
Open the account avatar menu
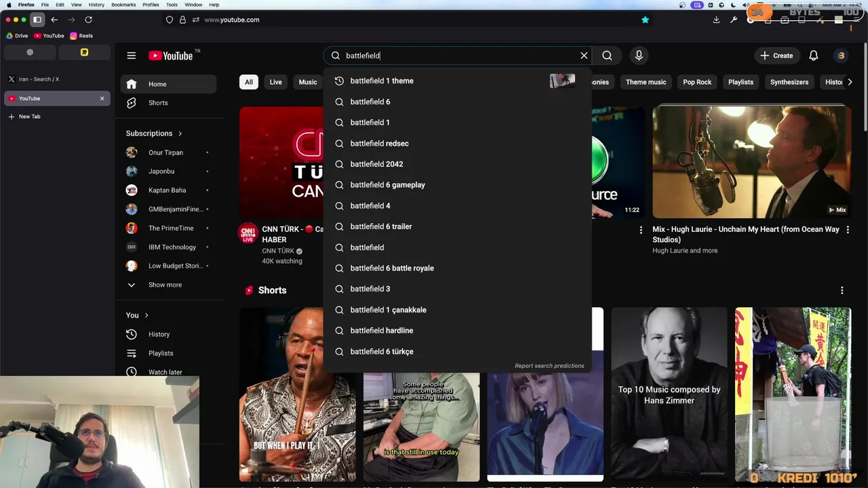pyautogui.click(x=842, y=56)
